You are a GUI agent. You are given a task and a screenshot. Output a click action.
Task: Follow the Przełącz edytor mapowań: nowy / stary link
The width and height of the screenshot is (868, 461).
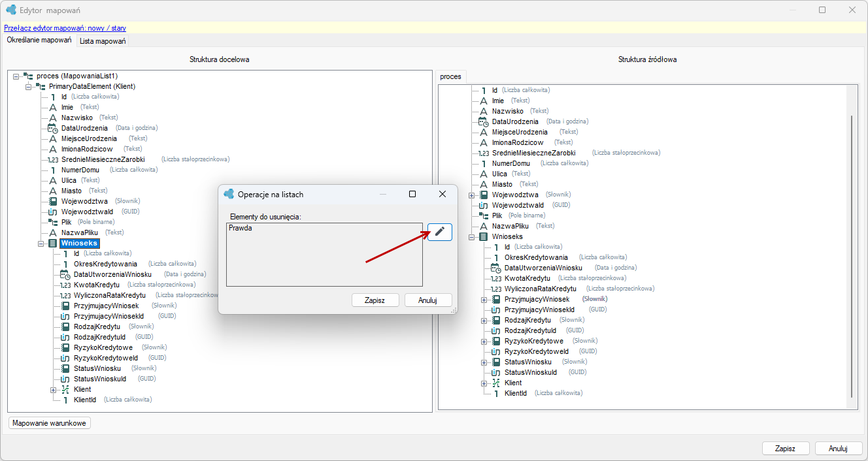coord(65,28)
